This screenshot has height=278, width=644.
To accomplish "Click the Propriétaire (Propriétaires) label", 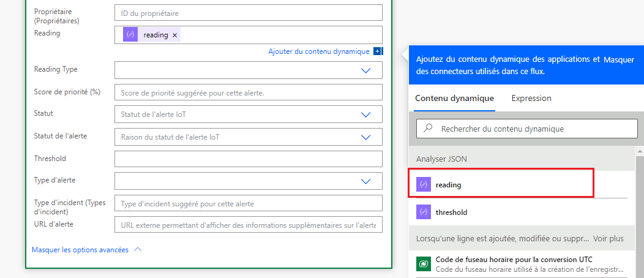I will pos(57,15).
